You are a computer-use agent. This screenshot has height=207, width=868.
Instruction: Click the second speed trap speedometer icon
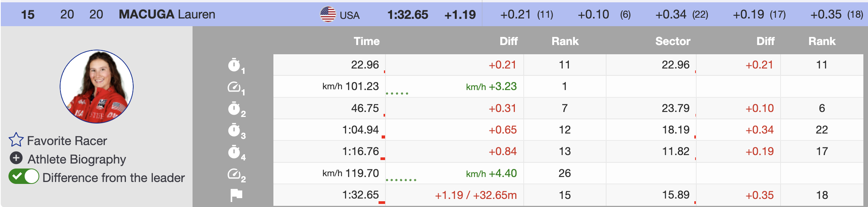[234, 174]
